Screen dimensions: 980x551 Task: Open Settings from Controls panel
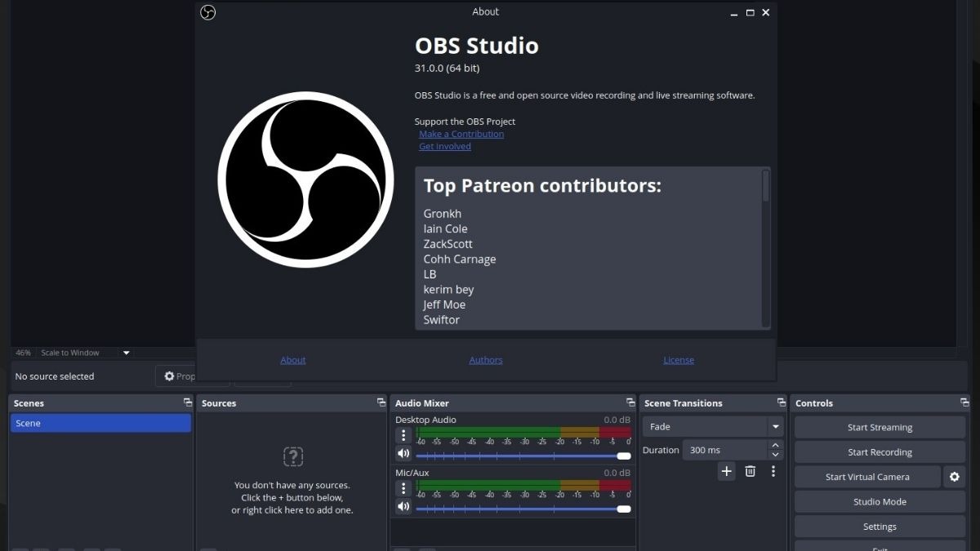[x=880, y=527]
